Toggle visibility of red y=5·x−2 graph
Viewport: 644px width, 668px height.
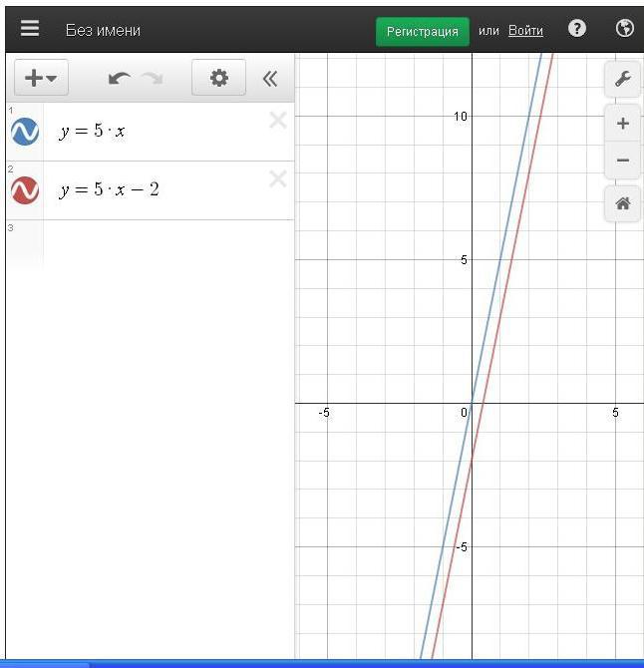tap(25, 190)
